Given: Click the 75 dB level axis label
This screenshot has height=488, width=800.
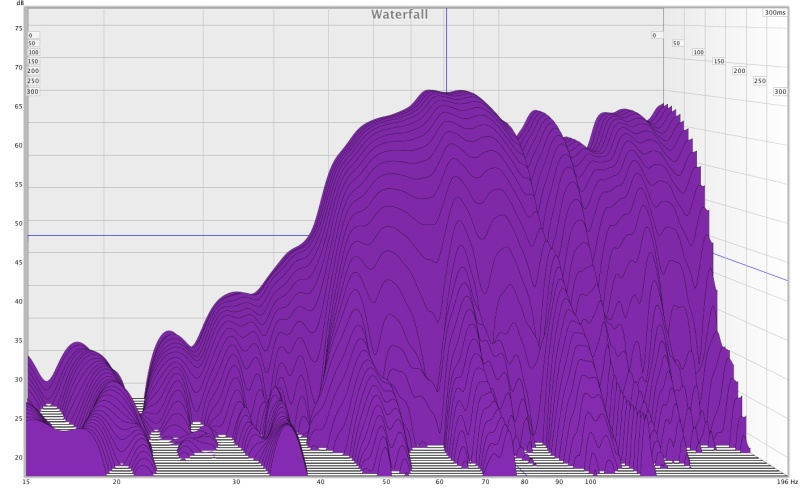Looking at the screenshot, I should tap(18, 29).
